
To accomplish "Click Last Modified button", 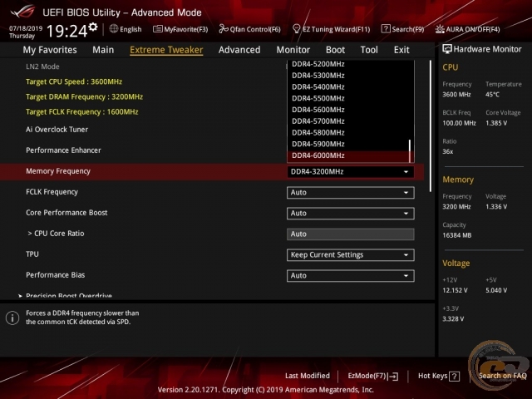I will 308,376.
